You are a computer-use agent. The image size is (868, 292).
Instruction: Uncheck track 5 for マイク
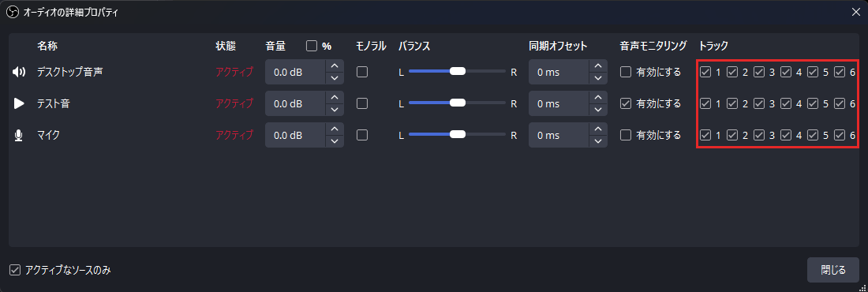[x=813, y=135]
